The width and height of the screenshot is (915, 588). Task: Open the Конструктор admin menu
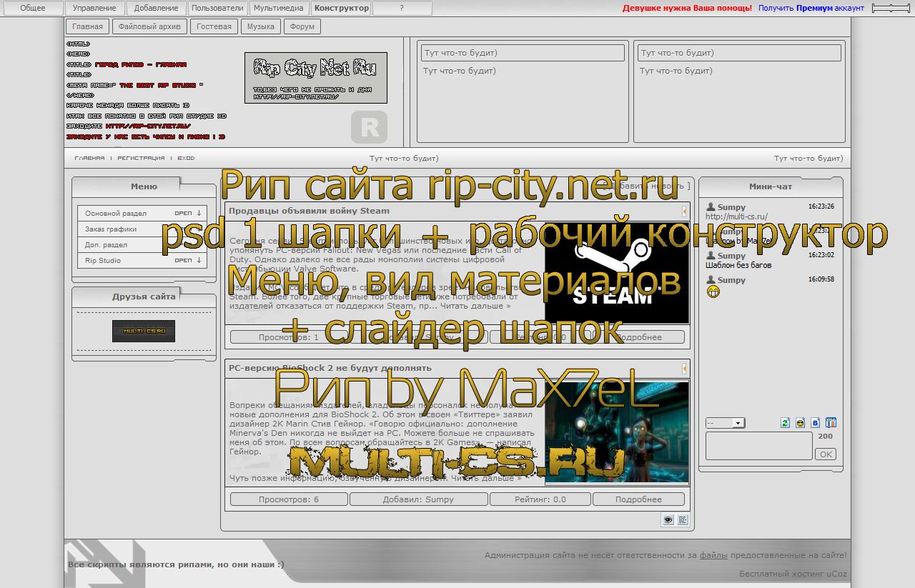[342, 9]
